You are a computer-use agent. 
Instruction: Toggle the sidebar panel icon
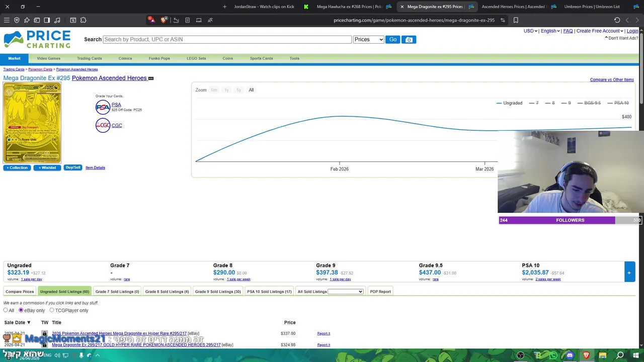(x=47, y=20)
